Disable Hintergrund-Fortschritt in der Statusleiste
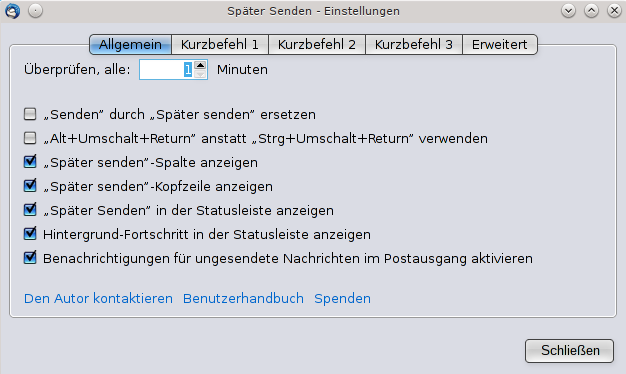626x374 pixels. 30,234
